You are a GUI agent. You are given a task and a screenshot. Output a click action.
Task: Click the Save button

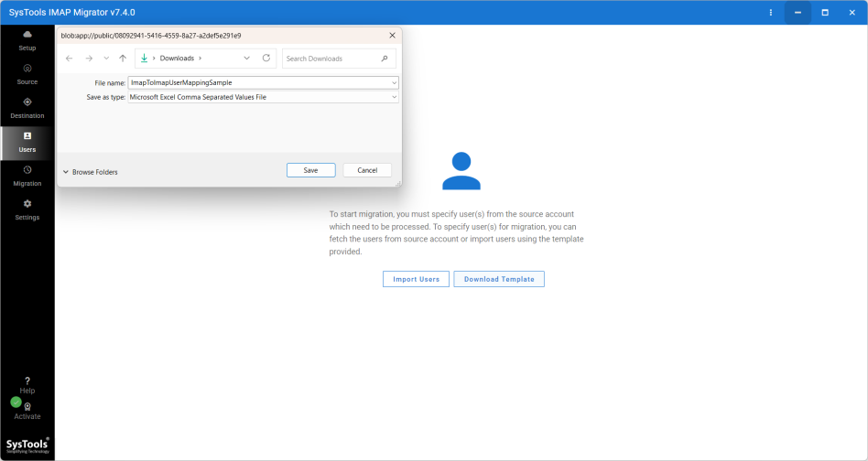click(x=311, y=170)
